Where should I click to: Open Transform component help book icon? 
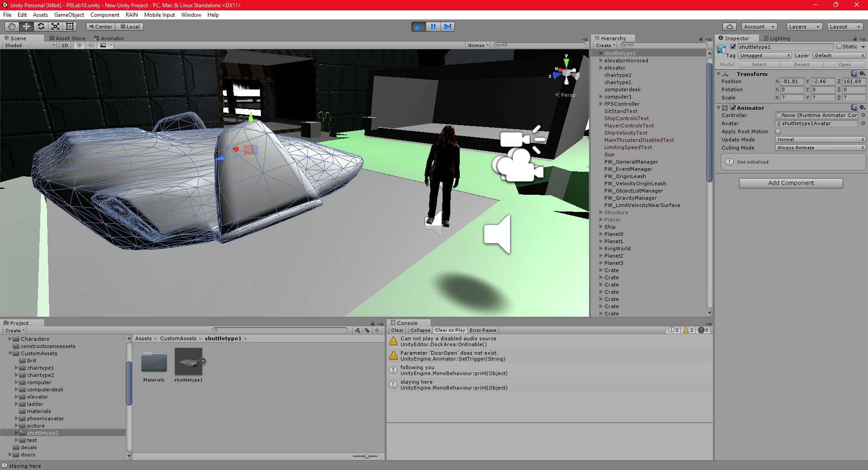(854, 74)
